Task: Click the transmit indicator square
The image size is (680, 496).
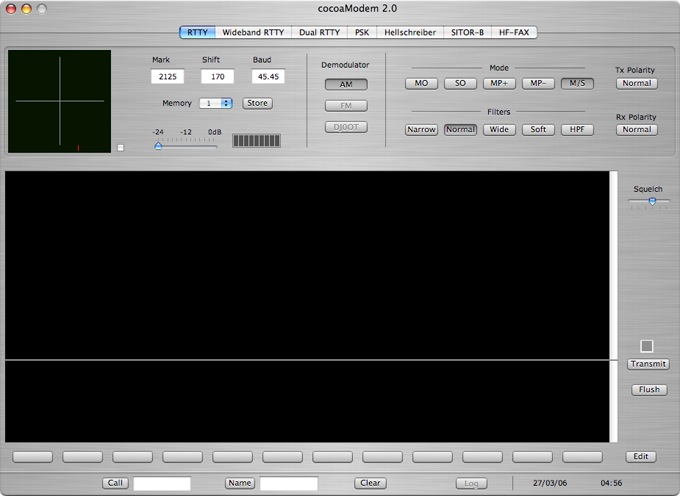Action: [647, 346]
